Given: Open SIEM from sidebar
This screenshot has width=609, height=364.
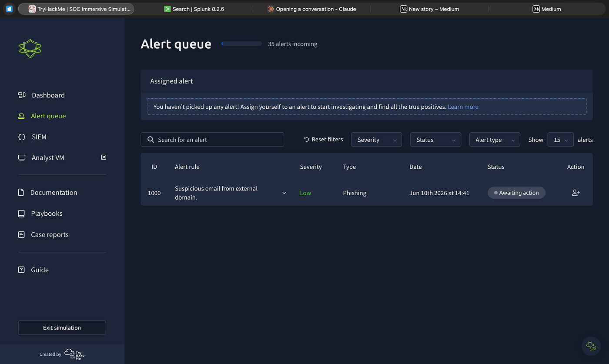Looking at the screenshot, I should [x=39, y=137].
